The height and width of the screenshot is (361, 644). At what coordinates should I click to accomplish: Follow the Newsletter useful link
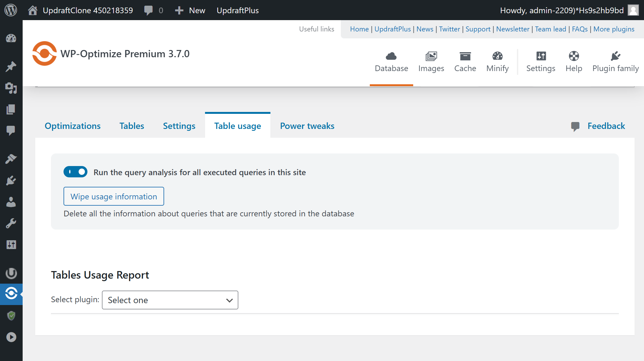tap(513, 29)
